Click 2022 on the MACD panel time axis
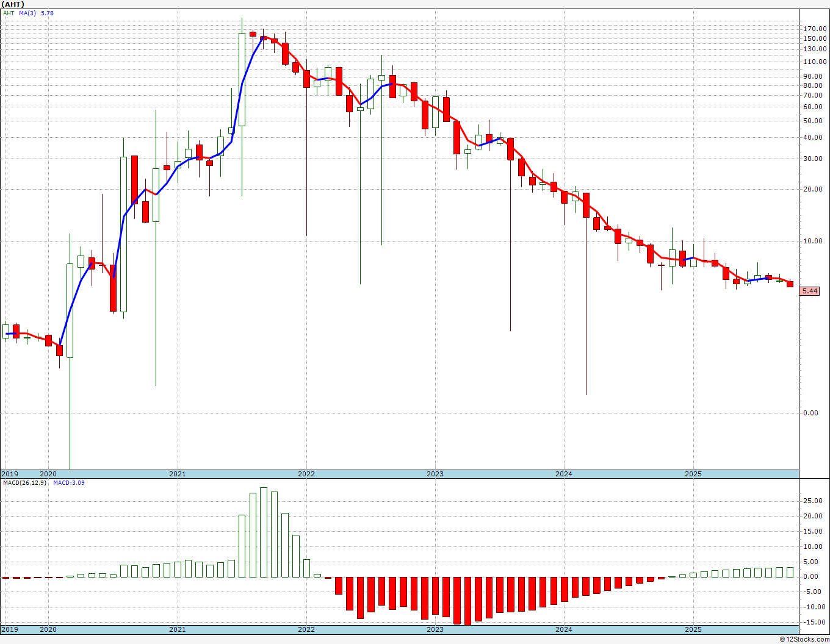The width and height of the screenshot is (830, 644). [x=306, y=629]
